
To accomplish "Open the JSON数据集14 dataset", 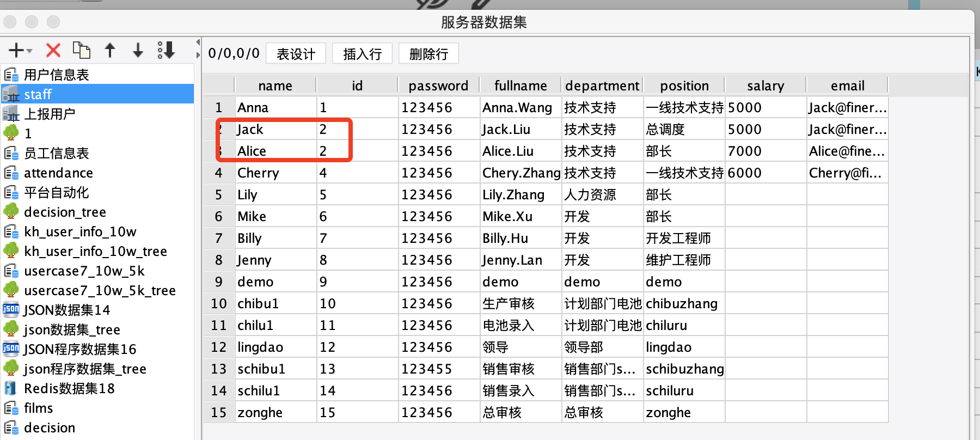I will tap(66, 310).
